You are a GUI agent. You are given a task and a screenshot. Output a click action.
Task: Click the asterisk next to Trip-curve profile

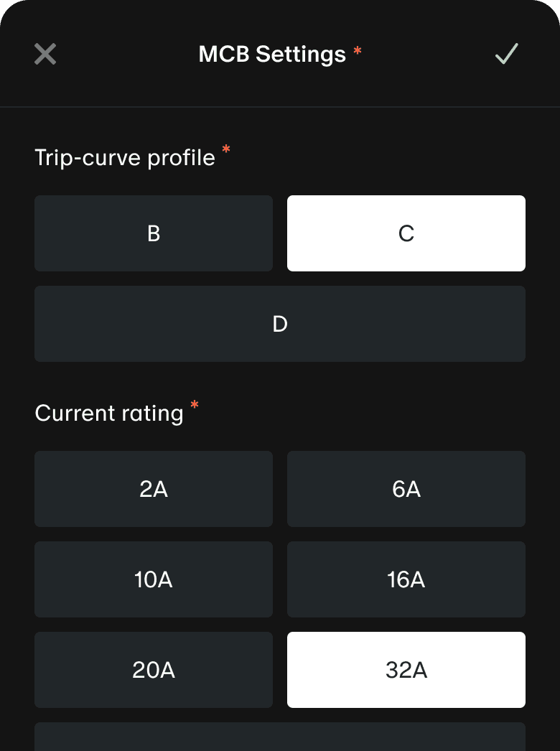[226, 150]
